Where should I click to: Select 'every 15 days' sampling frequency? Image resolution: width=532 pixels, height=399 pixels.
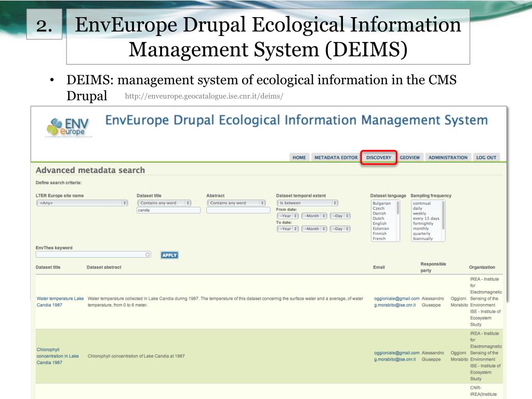(426, 219)
